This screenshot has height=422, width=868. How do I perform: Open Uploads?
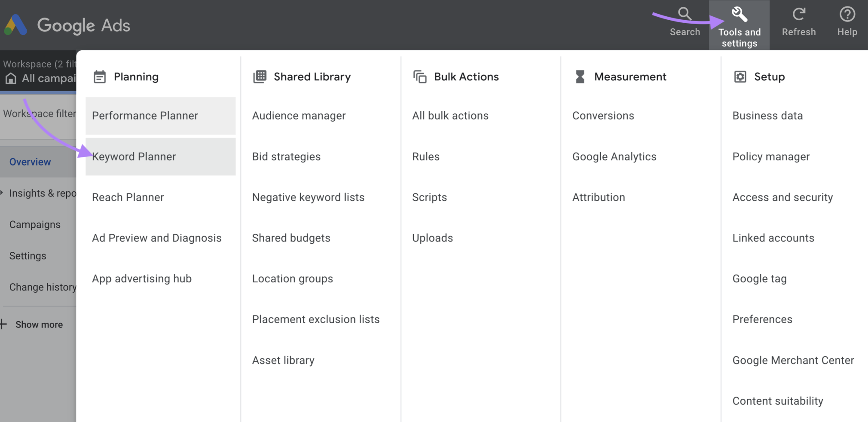pyautogui.click(x=432, y=238)
